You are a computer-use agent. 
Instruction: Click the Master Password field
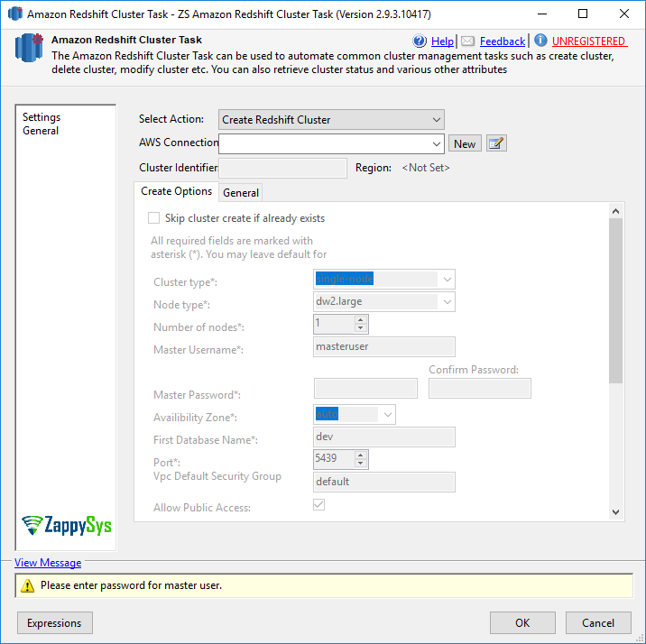point(365,388)
